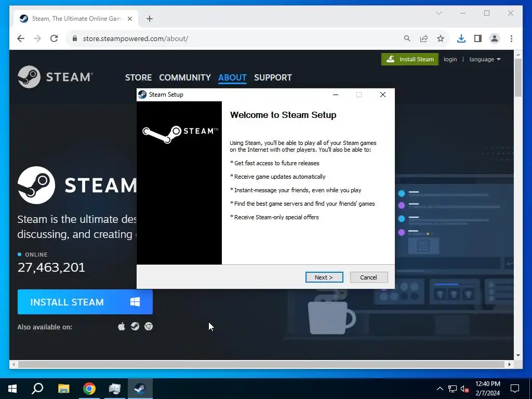Open the login link on Steam page

450,59
